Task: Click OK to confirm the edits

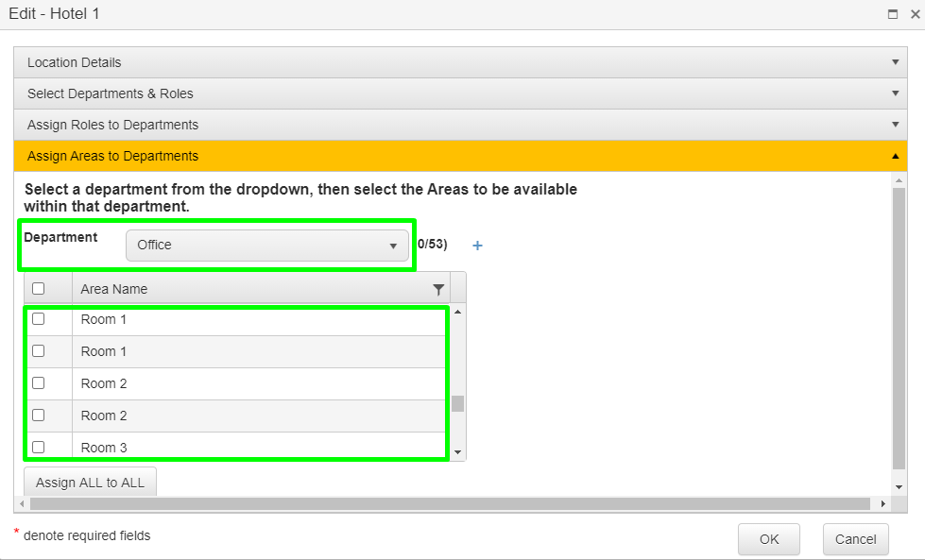Action: click(x=768, y=539)
